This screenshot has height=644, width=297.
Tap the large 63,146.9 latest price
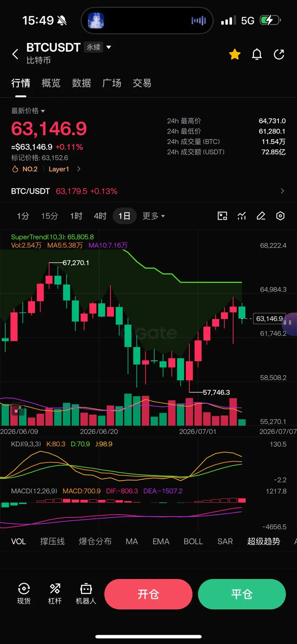coord(49,129)
